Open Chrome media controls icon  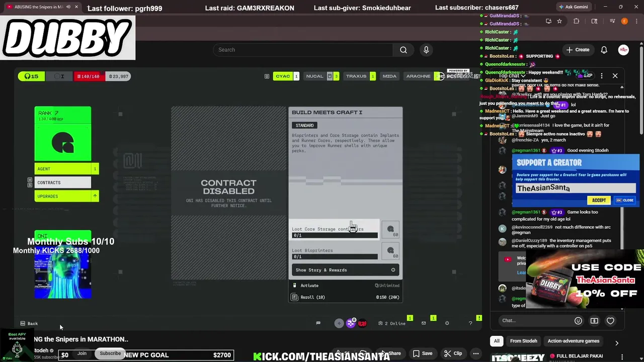[x=612, y=21]
